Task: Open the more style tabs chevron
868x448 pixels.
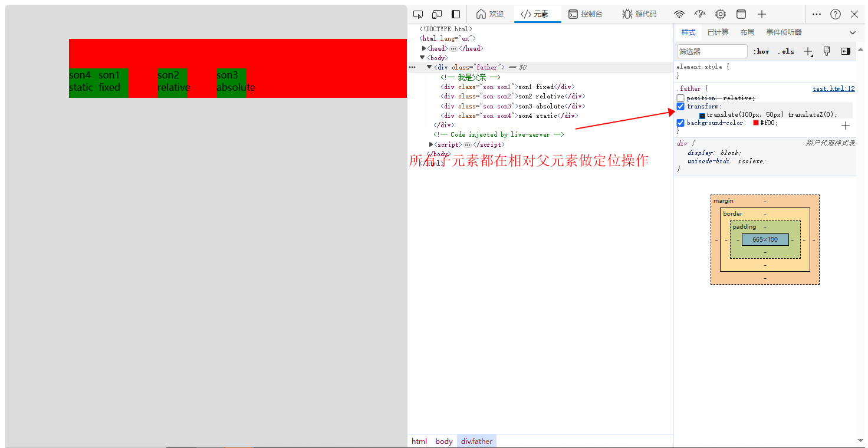Action: point(853,32)
